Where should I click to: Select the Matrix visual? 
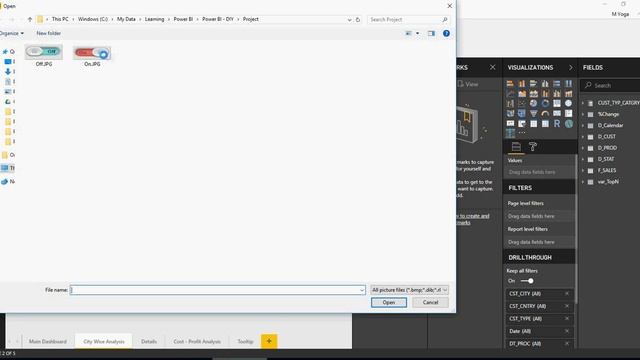(x=545, y=123)
